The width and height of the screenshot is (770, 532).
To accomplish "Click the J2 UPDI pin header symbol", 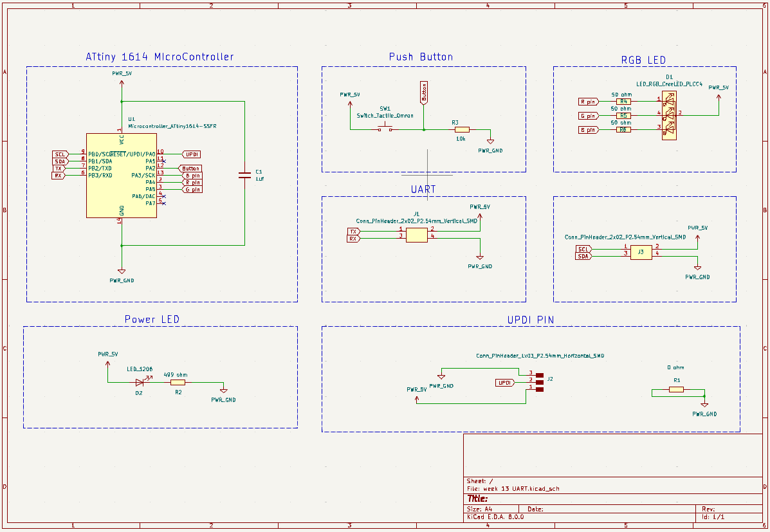I will pos(539,381).
